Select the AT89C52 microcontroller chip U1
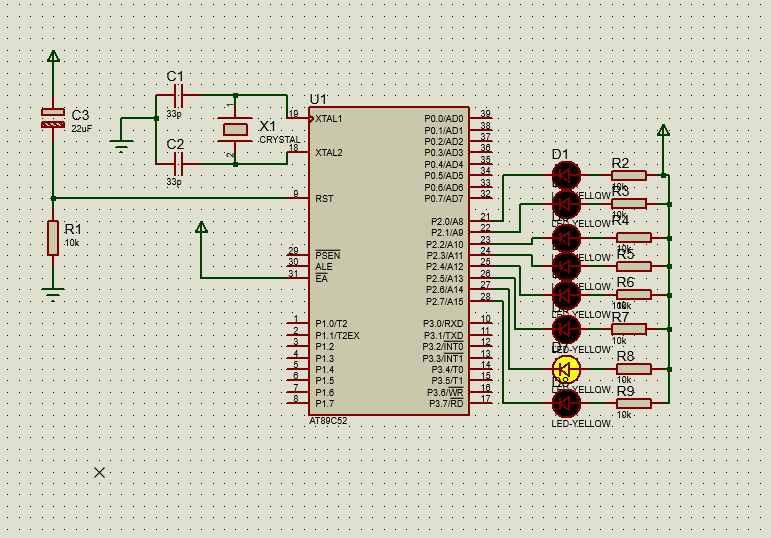 [389, 261]
